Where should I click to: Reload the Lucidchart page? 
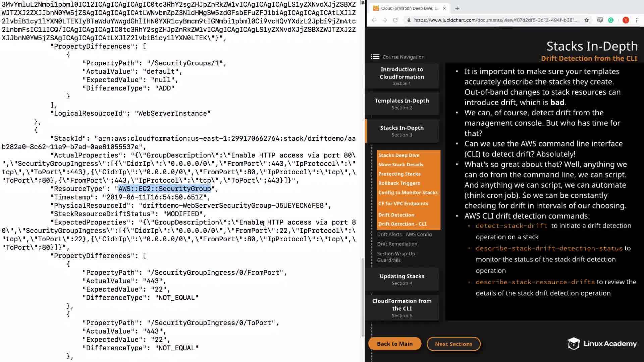point(395,20)
